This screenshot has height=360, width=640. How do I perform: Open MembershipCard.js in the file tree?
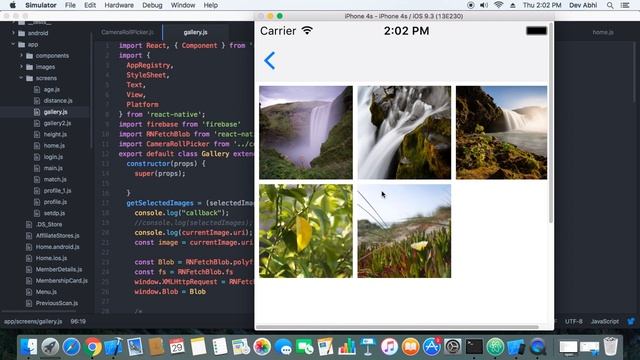(62, 280)
